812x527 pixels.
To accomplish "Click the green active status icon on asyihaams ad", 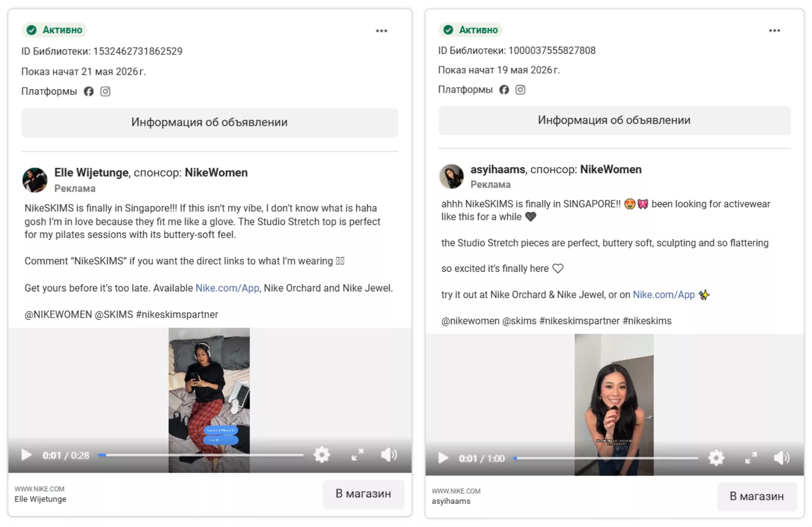I will [x=448, y=30].
